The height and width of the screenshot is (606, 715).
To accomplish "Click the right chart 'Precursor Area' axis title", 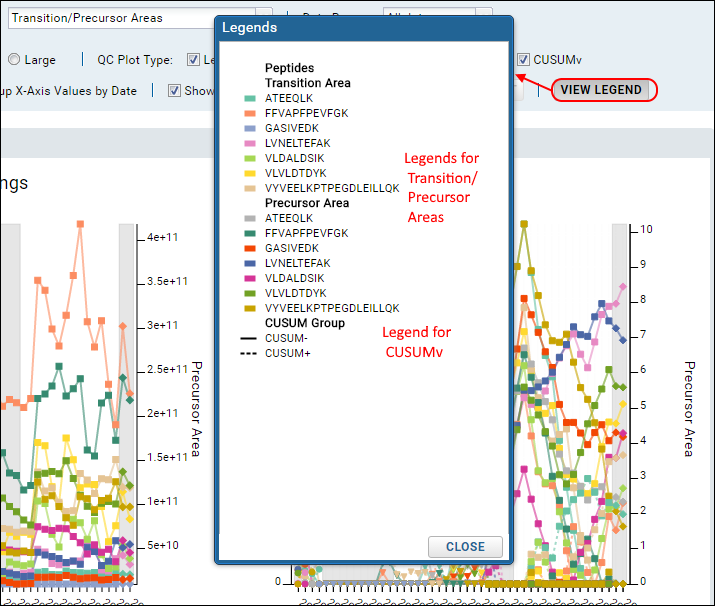I will tap(689, 409).
